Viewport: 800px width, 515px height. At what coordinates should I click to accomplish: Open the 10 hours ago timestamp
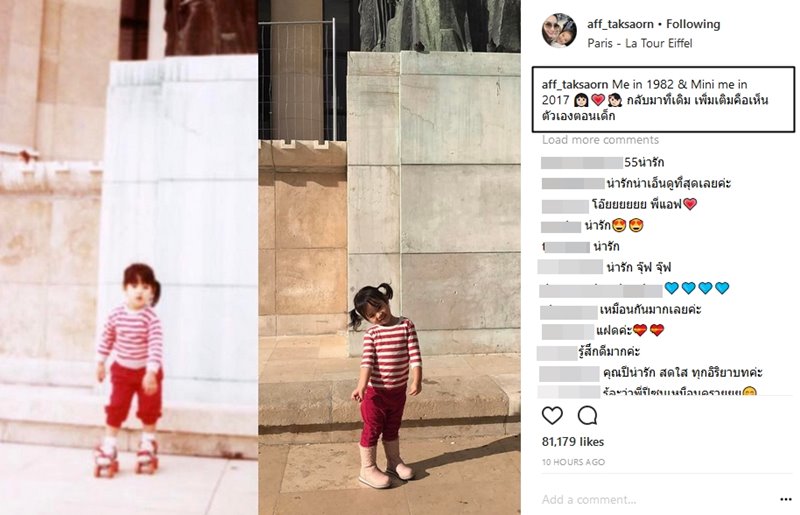click(573, 462)
